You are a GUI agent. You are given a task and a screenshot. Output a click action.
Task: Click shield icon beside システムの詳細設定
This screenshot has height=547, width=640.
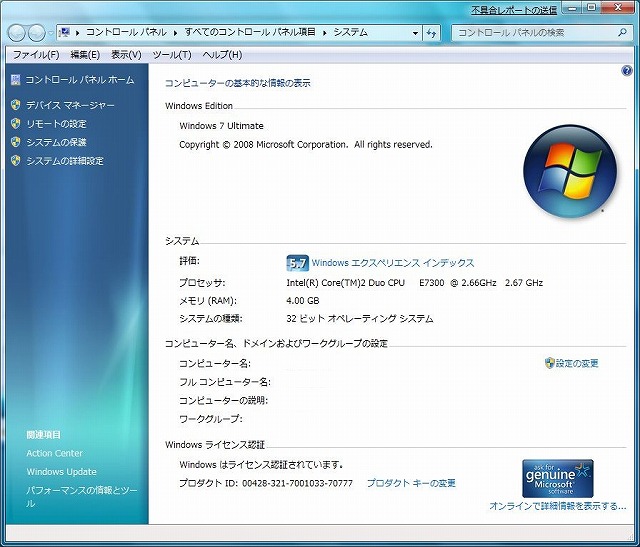pos(16,160)
